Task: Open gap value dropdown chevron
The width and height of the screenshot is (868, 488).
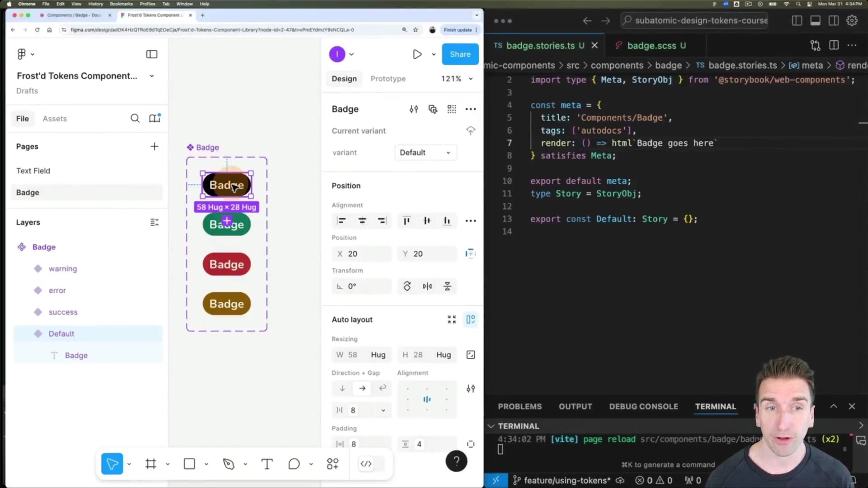Action: click(x=383, y=410)
